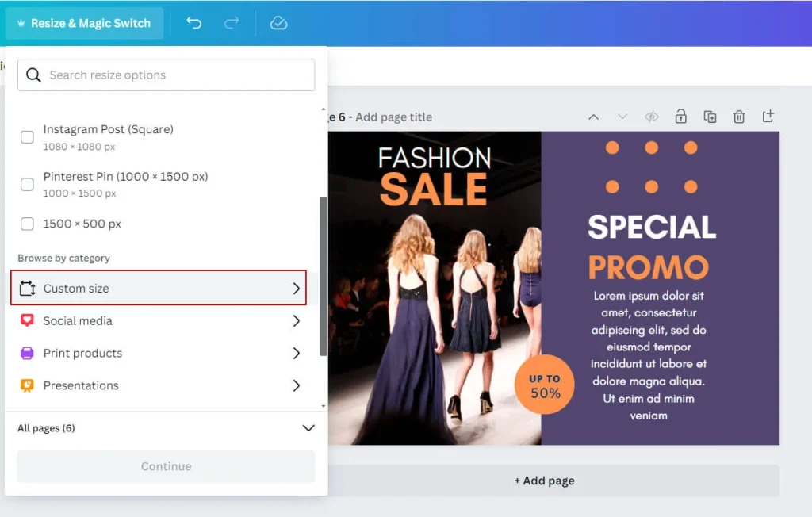Click the redo arrow icon

(x=232, y=23)
